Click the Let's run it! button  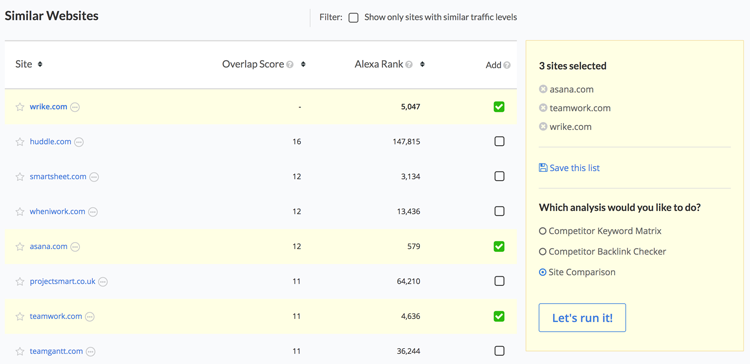pos(582,318)
